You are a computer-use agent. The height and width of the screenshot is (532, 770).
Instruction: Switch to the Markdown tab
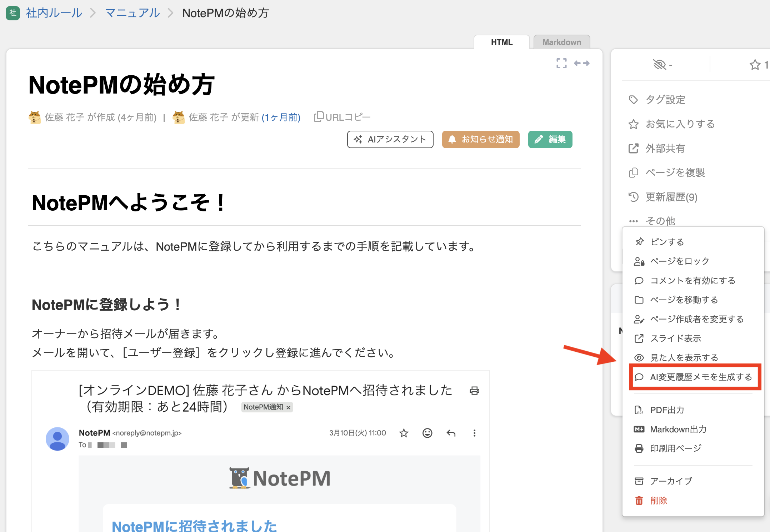[x=561, y=42]
